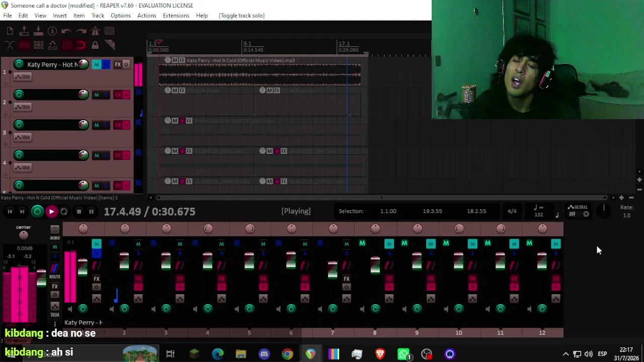Open TRIM automation mode for track 3
This screenshot has width=644, height=362.
(x=22, y=137)
